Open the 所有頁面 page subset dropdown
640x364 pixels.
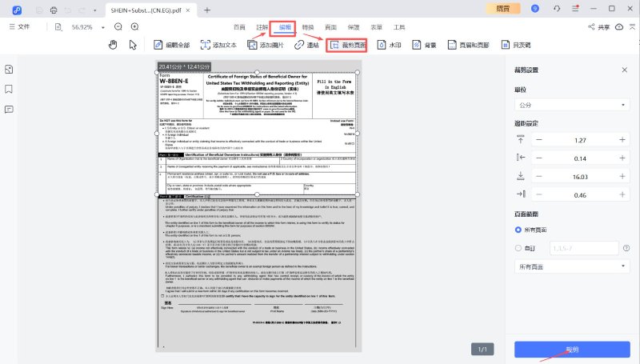pyautogui.click(x=572, y=266)
